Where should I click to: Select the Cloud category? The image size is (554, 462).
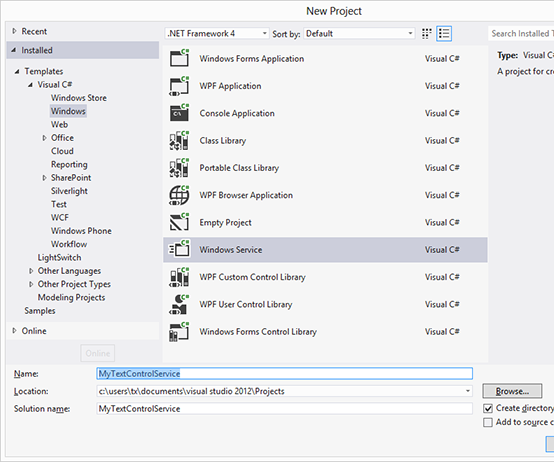(62, 151)
